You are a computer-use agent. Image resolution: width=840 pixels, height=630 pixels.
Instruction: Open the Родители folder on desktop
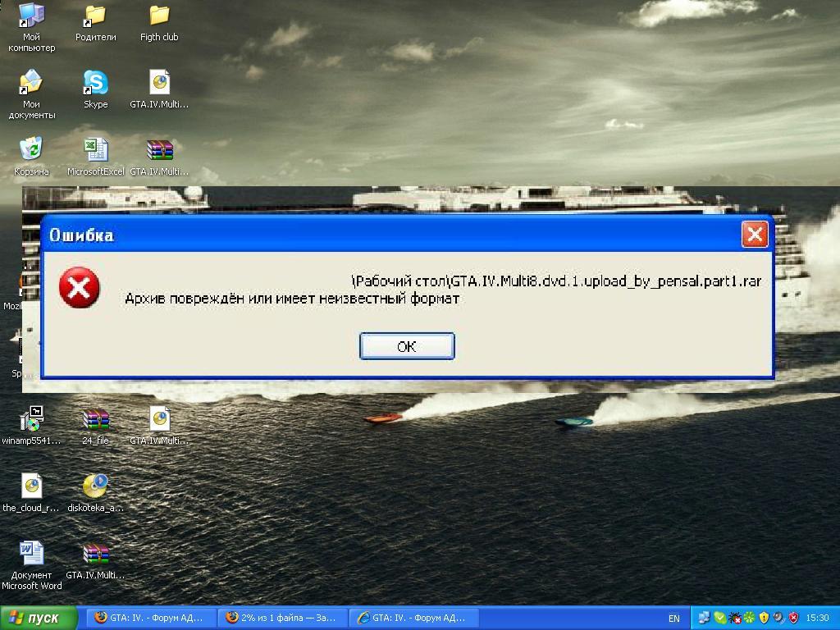[x=95, y=16]
